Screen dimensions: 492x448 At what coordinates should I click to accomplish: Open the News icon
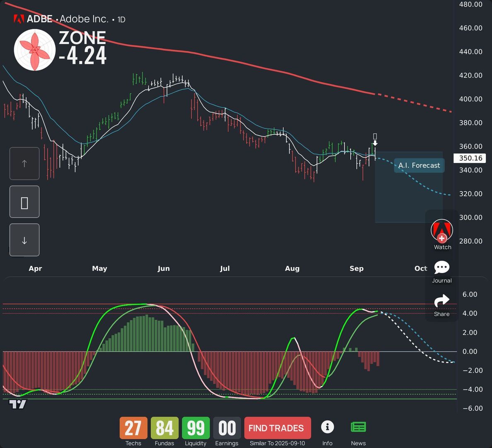359,427
